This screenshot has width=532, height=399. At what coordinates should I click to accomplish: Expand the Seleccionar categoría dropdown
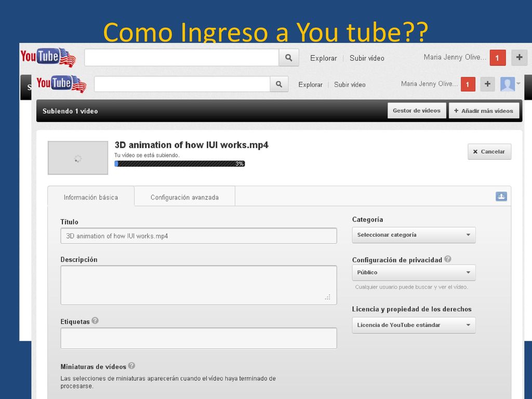point(414,235)
